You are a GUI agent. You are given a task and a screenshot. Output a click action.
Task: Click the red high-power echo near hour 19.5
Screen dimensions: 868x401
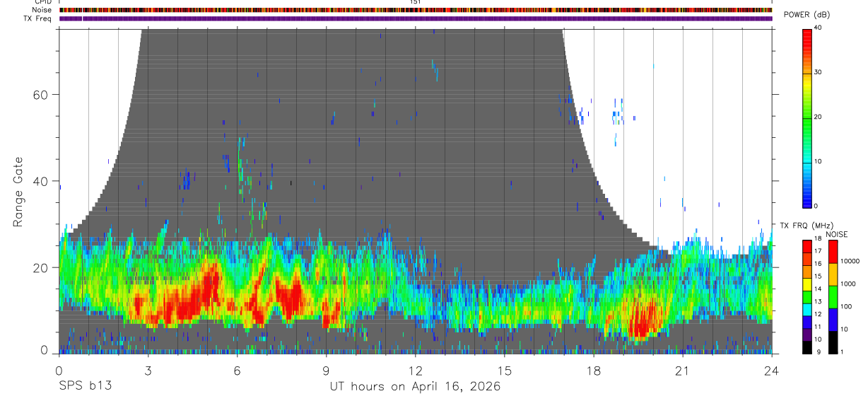(642, 322)
